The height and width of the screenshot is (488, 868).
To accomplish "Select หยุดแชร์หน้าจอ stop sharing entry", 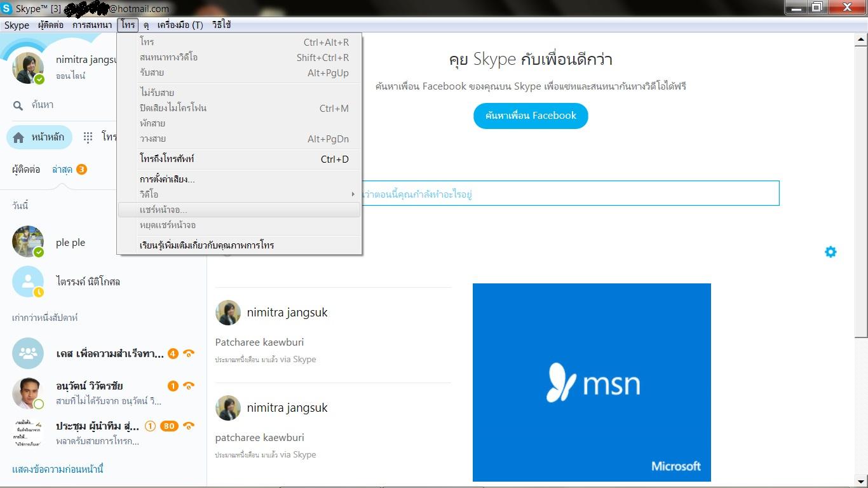I will (x=240, y=225).
